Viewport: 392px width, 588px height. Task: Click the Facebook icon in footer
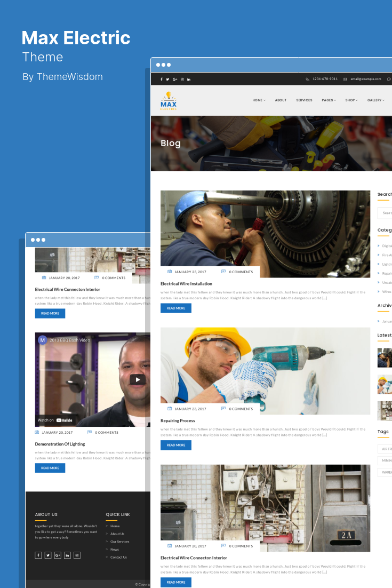pyautogui.click(x=38, y=555)
